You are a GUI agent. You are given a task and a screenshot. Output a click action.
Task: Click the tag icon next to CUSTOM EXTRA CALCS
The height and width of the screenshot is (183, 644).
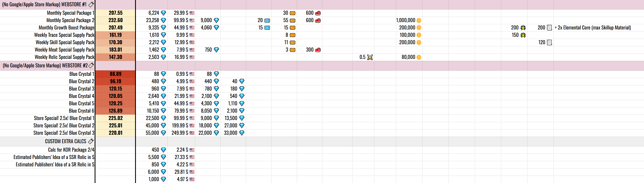(91, 141)
